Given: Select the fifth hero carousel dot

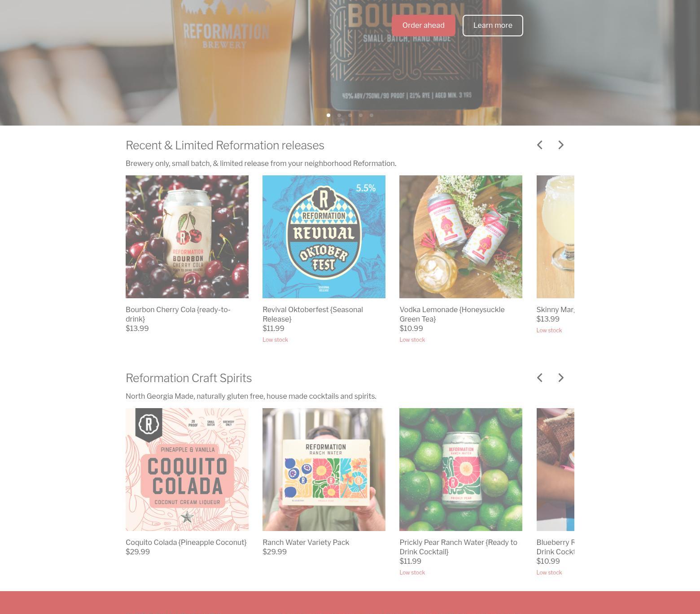Looking at the screenshot, I should pyautogui.click(x=372, y=115).
